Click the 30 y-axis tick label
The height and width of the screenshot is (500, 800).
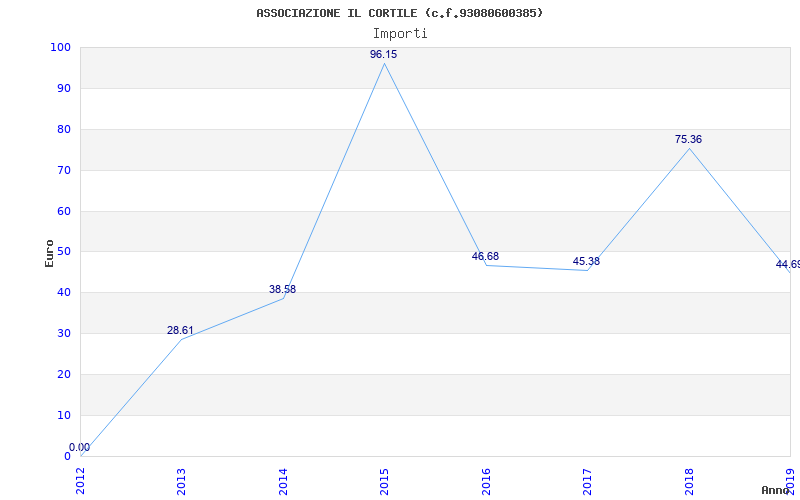point(64,333)
